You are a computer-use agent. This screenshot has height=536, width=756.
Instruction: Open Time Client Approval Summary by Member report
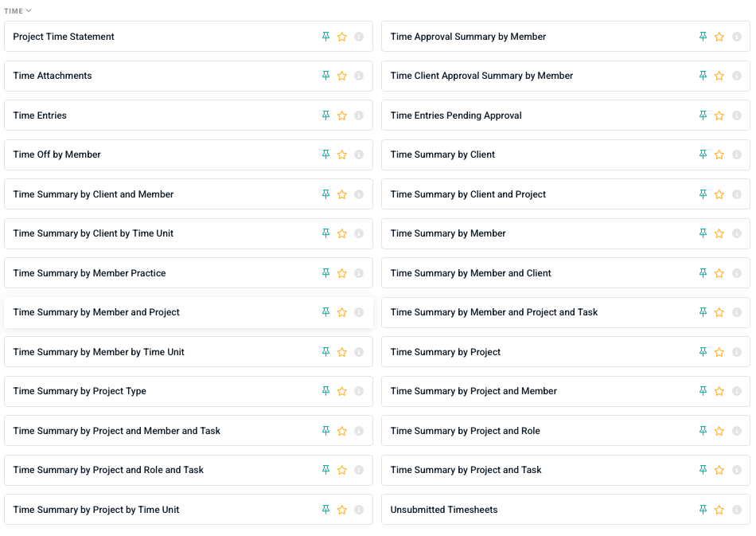click(481, 76)
